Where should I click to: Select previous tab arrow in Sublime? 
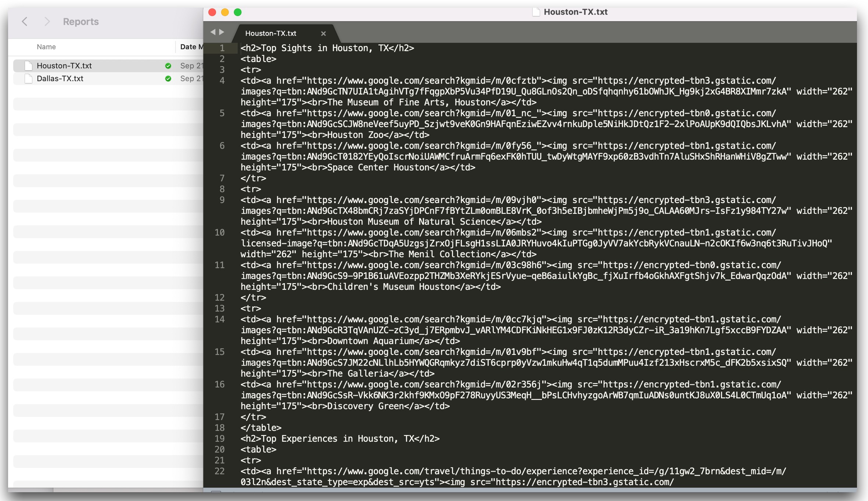click(x=213, y=32)
